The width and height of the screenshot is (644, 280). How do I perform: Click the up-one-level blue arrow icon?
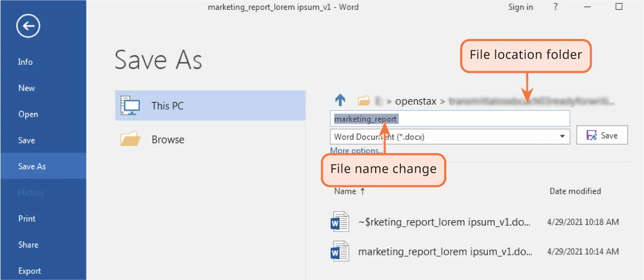340,101
